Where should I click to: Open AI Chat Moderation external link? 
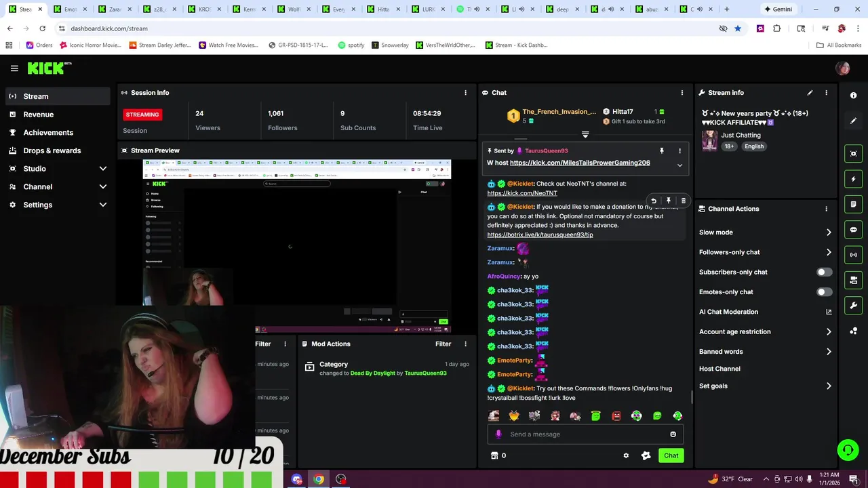tap(829, 312)
